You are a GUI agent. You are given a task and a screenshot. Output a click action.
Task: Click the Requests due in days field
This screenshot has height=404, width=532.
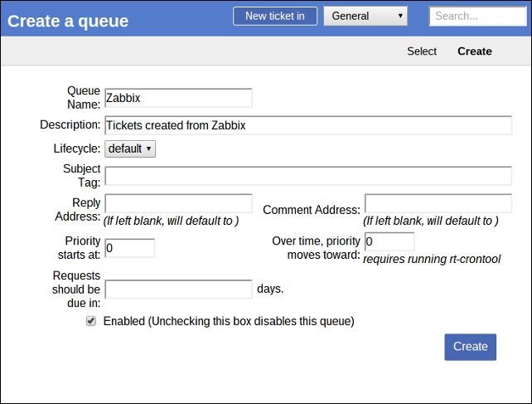point(178,289)
